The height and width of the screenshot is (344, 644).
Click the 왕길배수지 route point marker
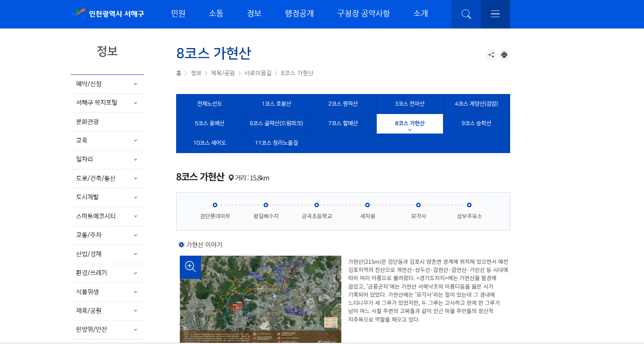(266, 205)
